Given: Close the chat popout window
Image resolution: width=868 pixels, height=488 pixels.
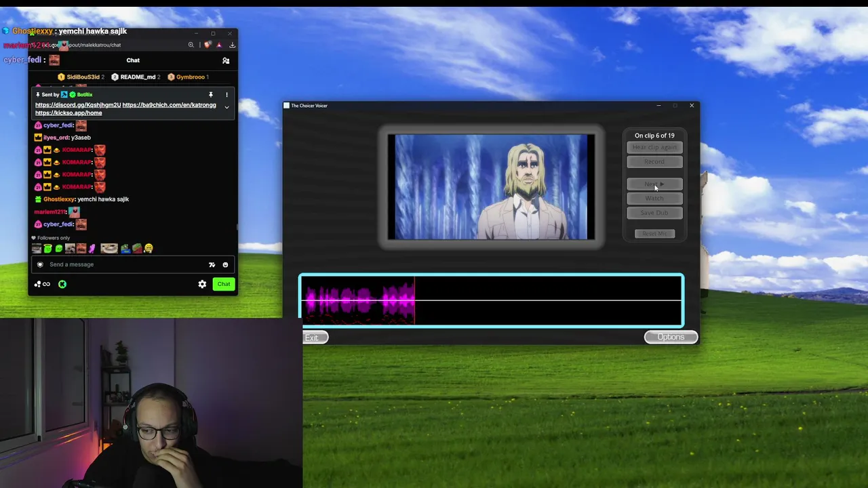Looking at the screenshot, I should tap(230, 33).
